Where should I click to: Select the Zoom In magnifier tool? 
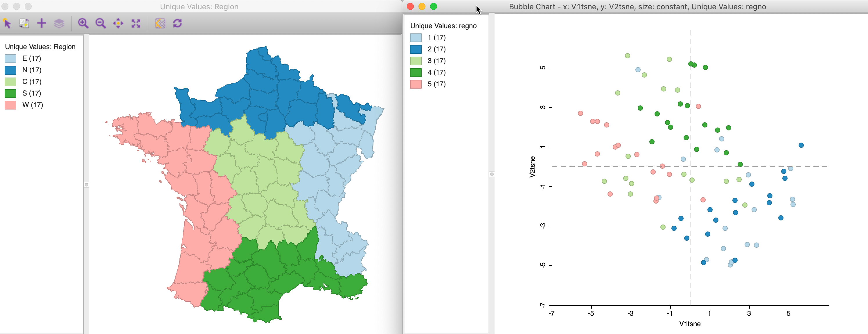83,23
